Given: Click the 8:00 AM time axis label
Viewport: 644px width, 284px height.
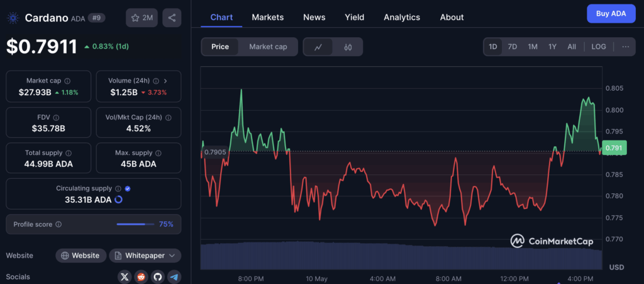Looking at the screenshot, I should click(448, 279).
